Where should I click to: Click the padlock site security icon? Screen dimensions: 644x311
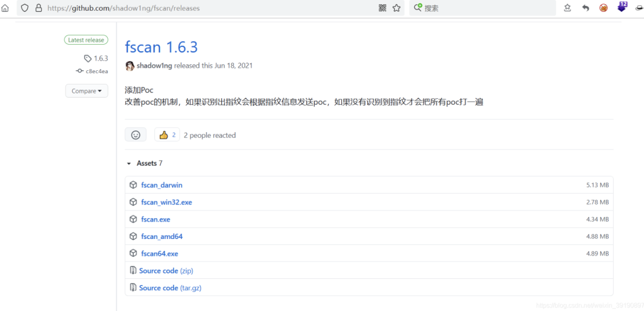click(39, 8)
